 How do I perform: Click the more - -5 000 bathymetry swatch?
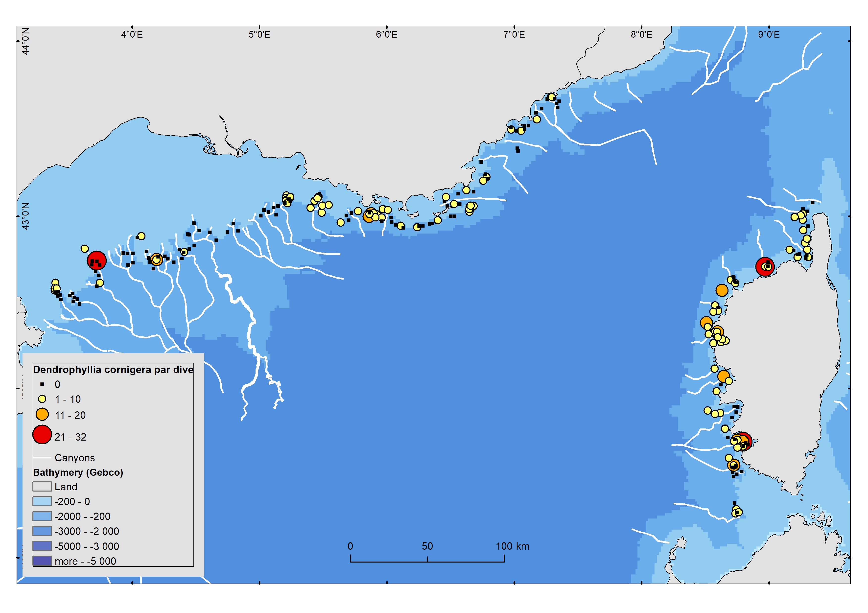pyautogui.click(x=42, y=561)
